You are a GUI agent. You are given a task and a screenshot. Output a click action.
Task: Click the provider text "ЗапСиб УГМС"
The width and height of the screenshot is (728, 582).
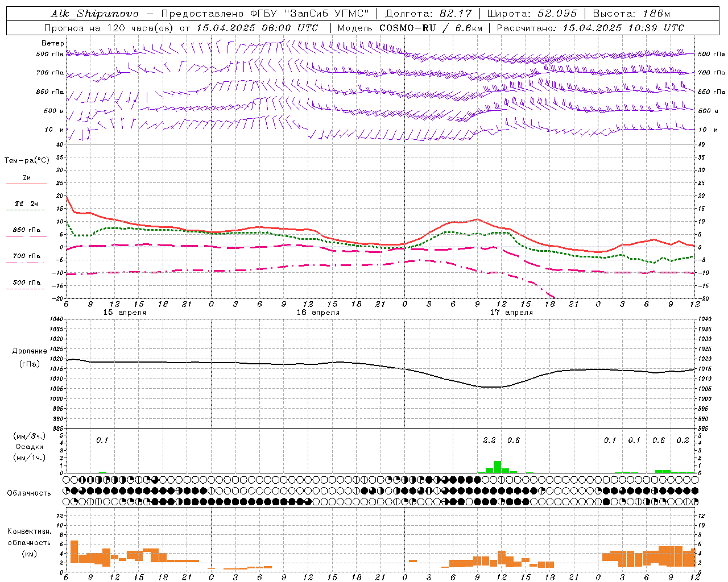tap(326, 14)
